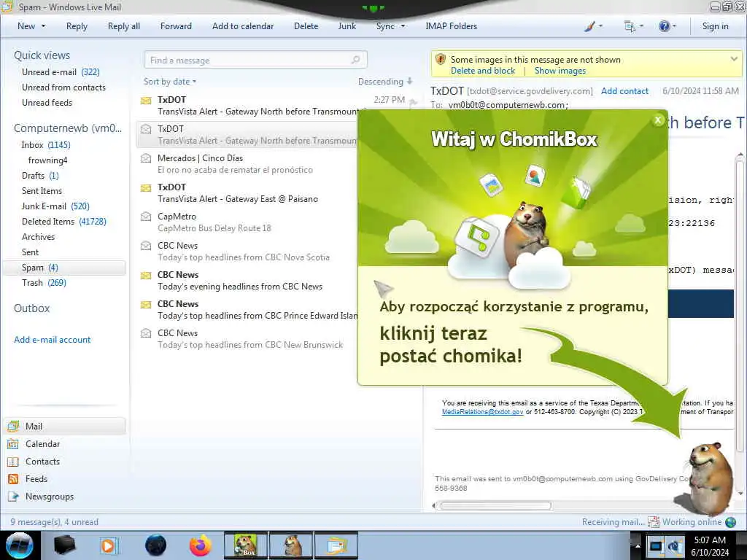The image size is (747, 560).
Task: Click Add to calendar in the toolbar
Action: tap(243, 26)
